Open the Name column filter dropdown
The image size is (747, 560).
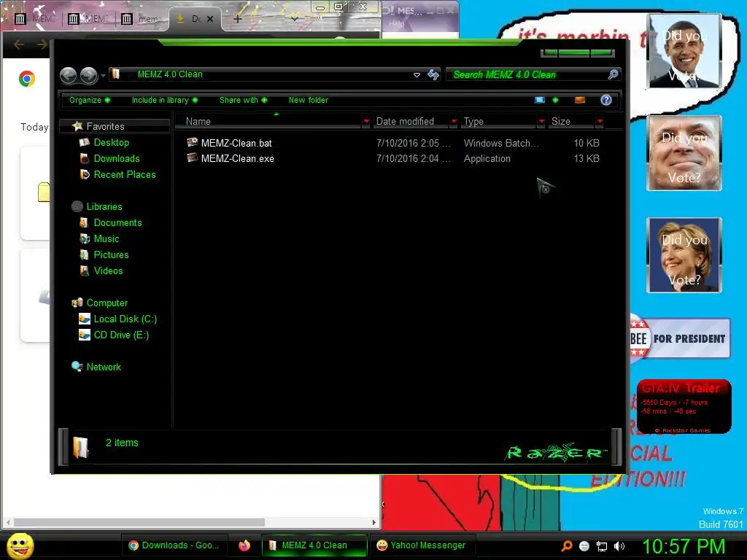pyautogui.click(x=366, y=122)
